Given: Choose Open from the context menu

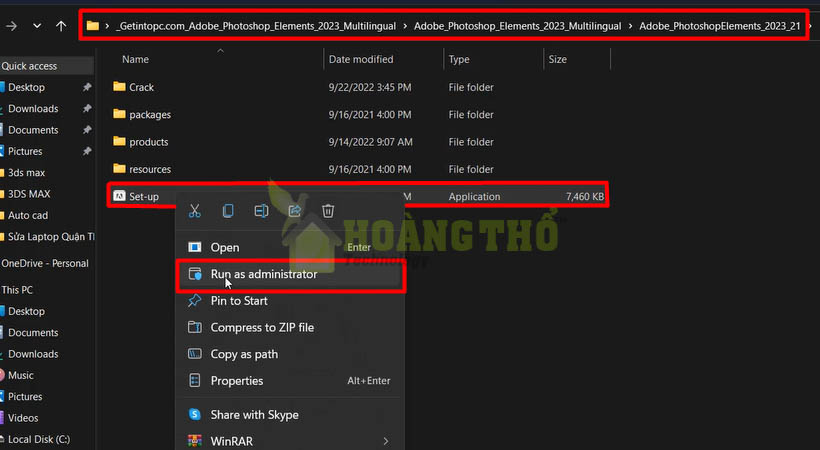Looking at the screenshot, I should [225, 247].
